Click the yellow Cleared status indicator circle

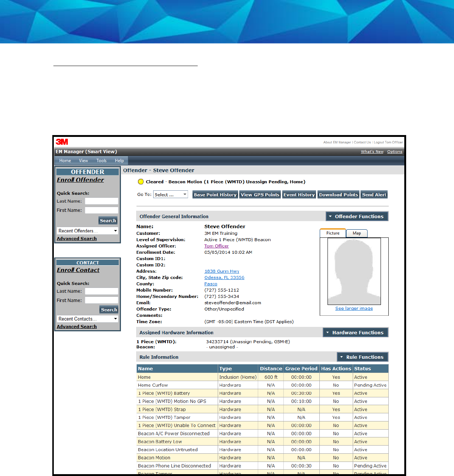pyautogui.click(x=141, y=182)
